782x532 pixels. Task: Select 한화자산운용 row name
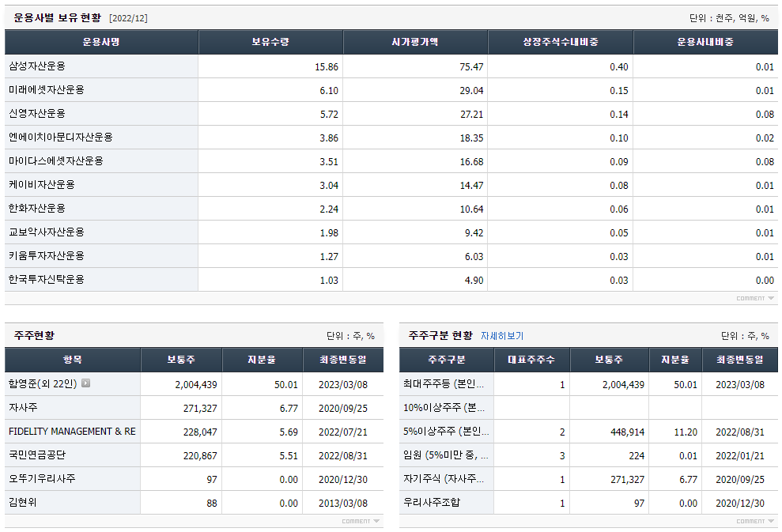(x=37, y=208)
